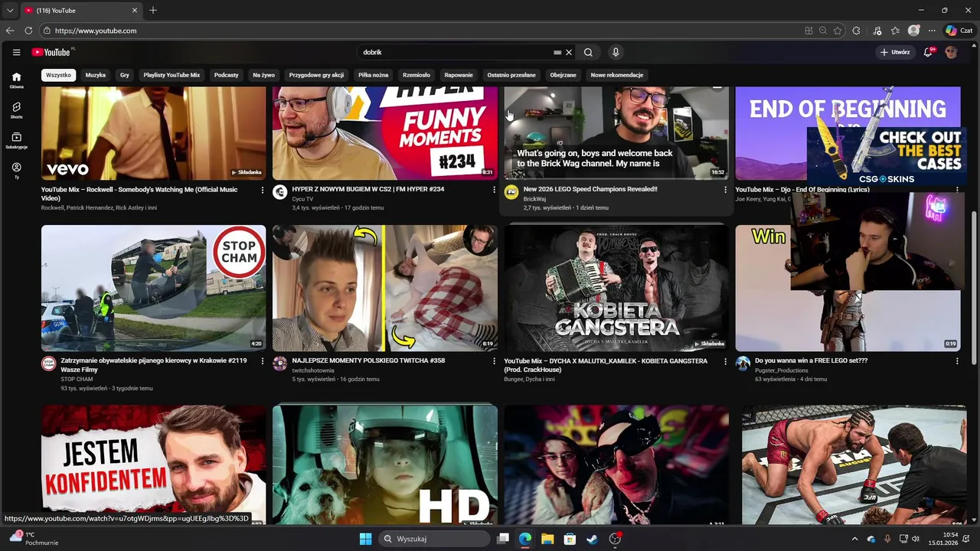Show hidden system tray icons chevron
This screenshot has width=980, height=551.
pyautogui.click(x=854, y=539)
